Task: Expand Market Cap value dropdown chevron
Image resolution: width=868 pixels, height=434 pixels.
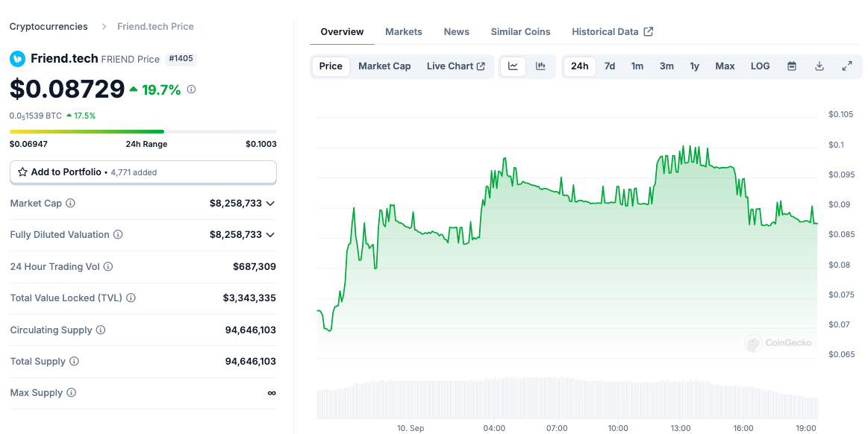Action: click(x=270, y=204)
